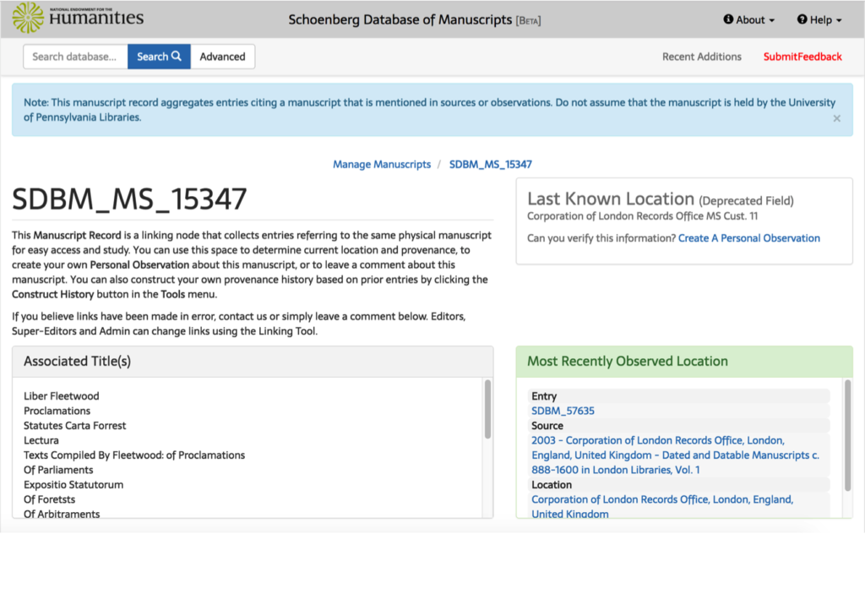This screenshot has width=865, height=616.
Task: Open the SubmitFeedback link
Action: point(802,57)
